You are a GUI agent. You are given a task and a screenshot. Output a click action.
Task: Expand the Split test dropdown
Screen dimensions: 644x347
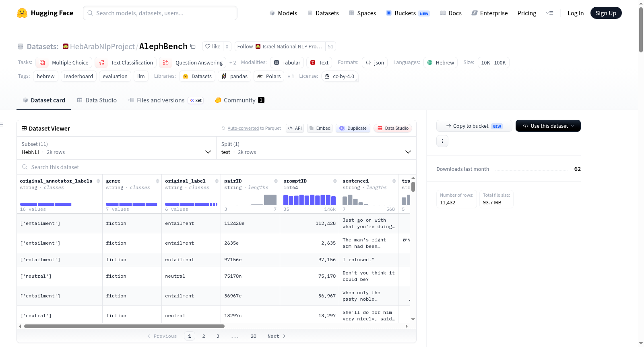coord(316,148)
